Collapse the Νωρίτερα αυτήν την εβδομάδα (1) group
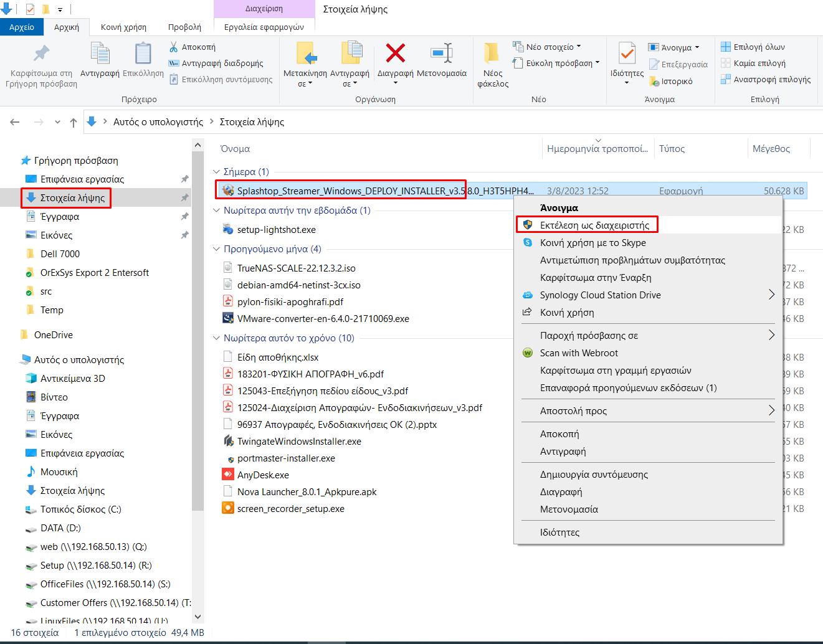Image resolution: width=823 pixels, height=644 pixels. pos(216,211)
